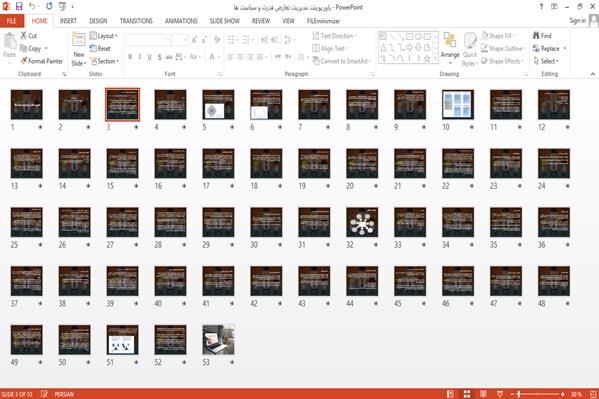Open the REVIEW tab

[x=261, y=21]
